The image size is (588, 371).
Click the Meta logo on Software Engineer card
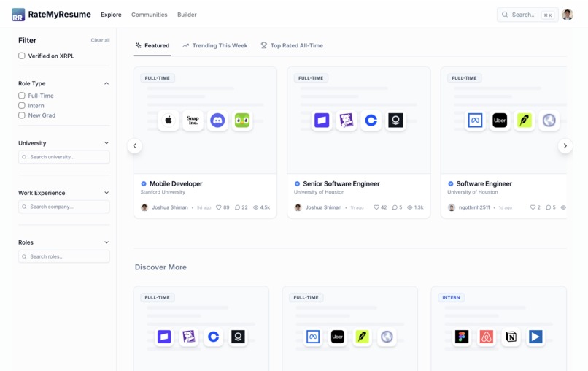tap(475, 121)
